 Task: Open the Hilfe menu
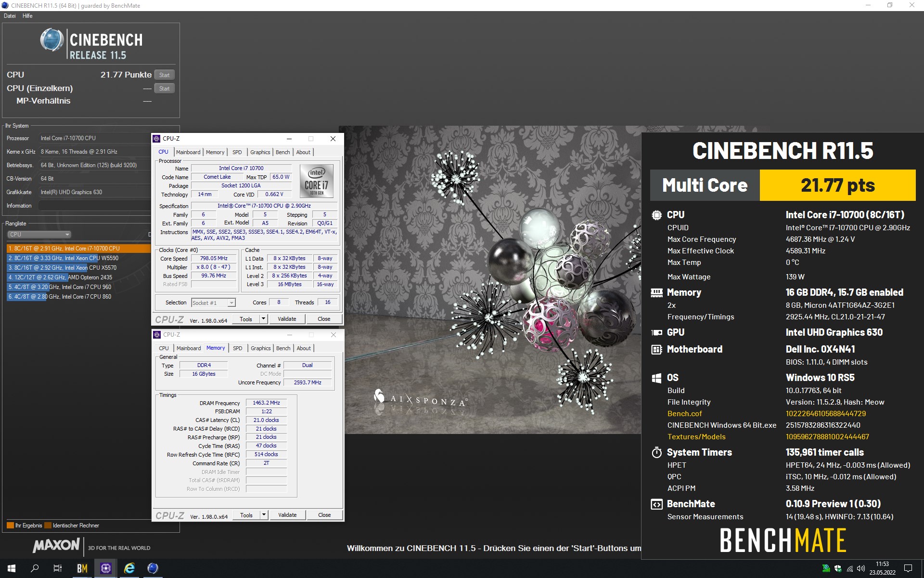tap(27, 16)
